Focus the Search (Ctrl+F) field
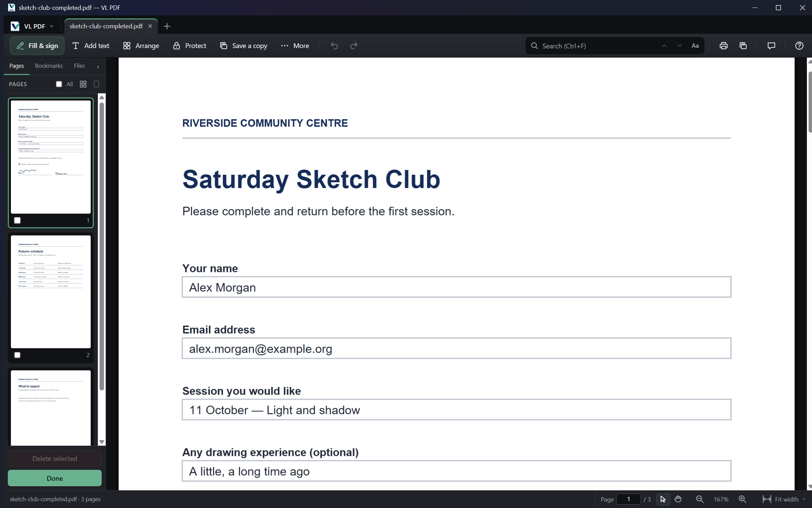The width and height of the screenshot is (812, 508). pos(593,46)
